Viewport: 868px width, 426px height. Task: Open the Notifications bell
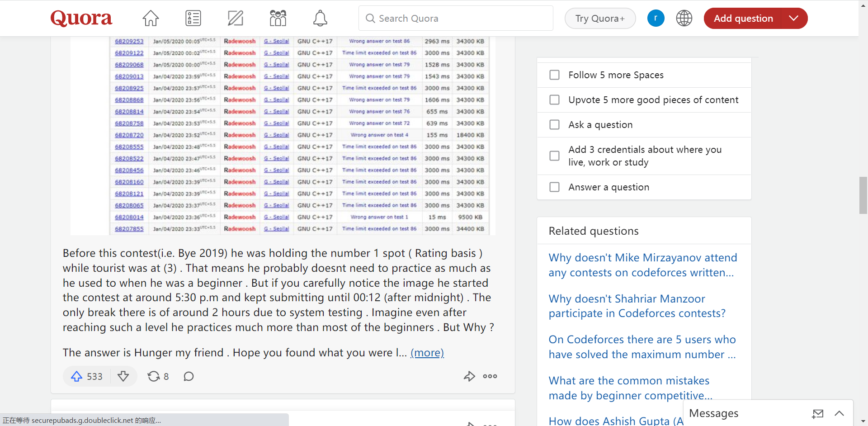pyautogui.click(x=320, y=19)
